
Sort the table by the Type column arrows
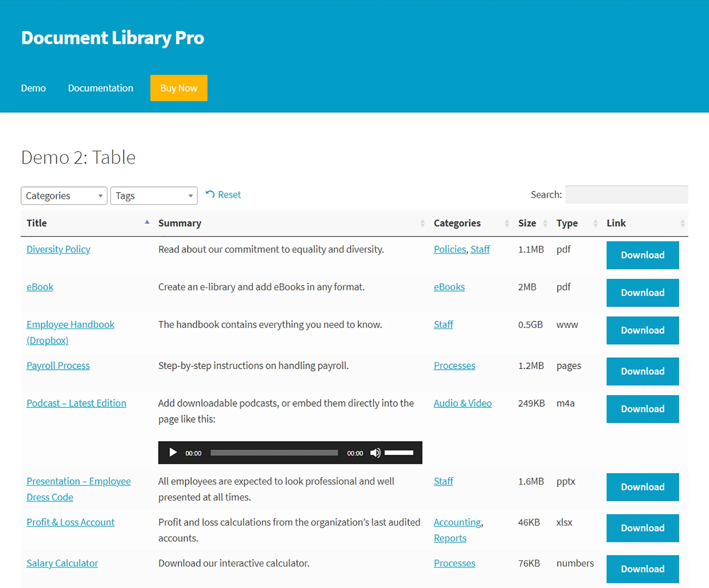coord(595,223)
